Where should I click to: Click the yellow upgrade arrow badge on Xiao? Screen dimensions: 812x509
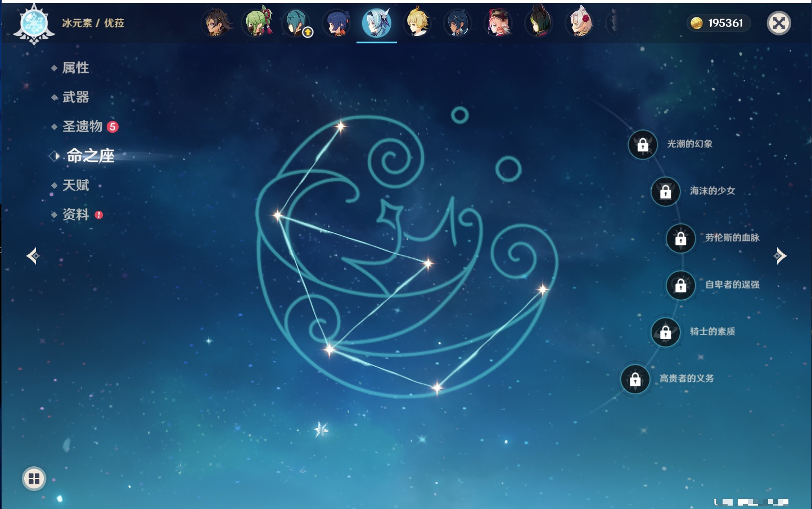[308, 33]
